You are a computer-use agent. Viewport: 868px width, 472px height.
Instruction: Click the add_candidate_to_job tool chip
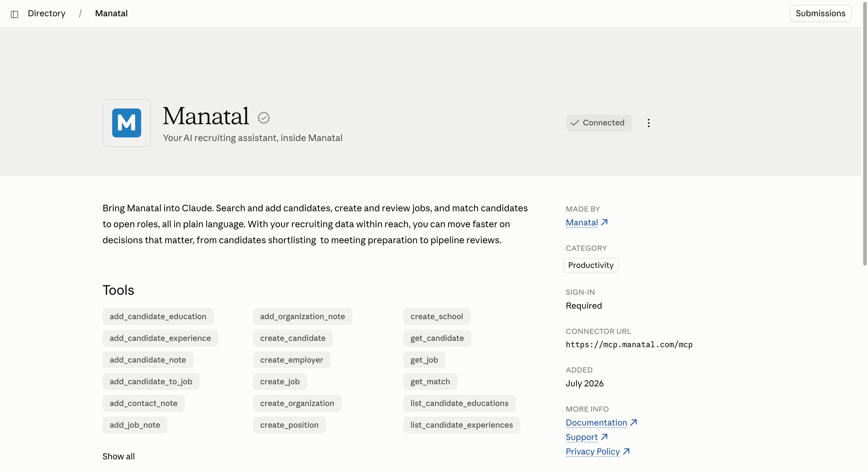151,382
